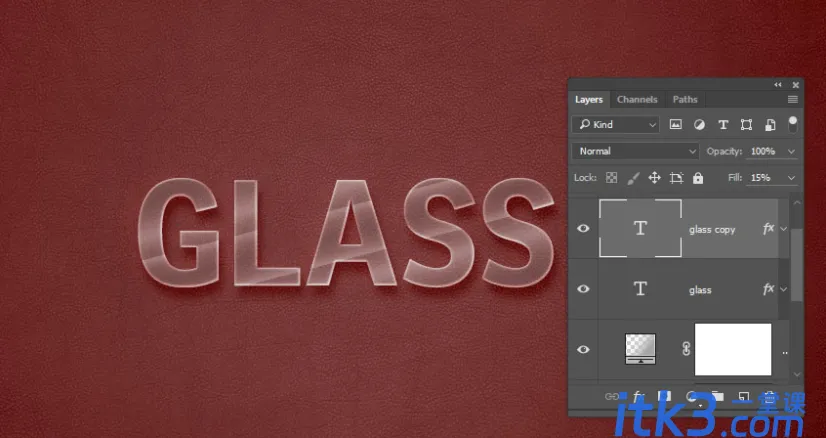The height and width of the screenshot is (438, 826).
Task: Select the white layer mask thumbnail
Action: 733,349
